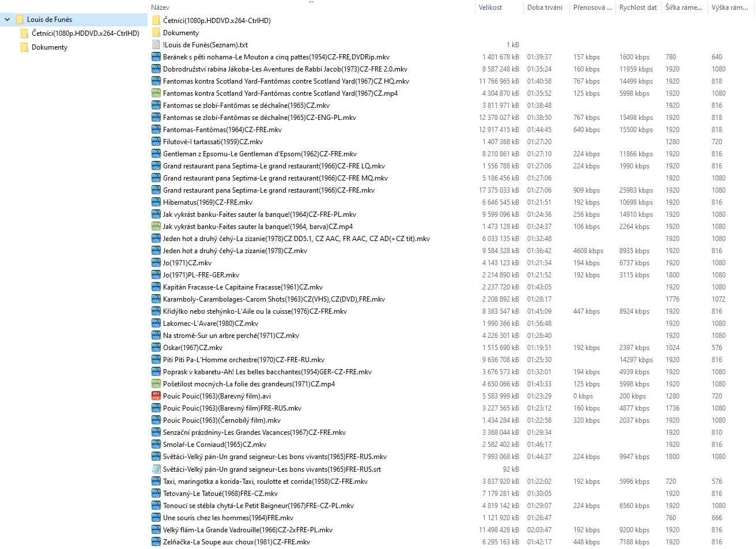
Task: Click MP4 icon of Pošetilost mocných
Action: coord(156,384)
